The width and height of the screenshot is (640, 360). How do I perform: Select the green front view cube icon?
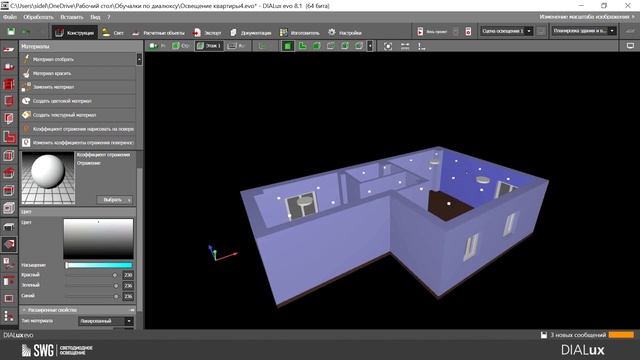click(x=316, y=46)
